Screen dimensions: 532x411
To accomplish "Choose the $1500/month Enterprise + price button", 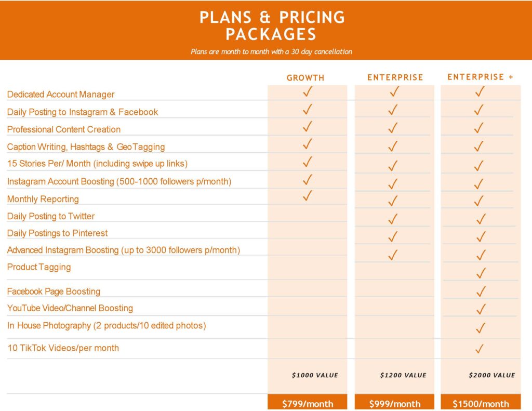I will (481, 403).
